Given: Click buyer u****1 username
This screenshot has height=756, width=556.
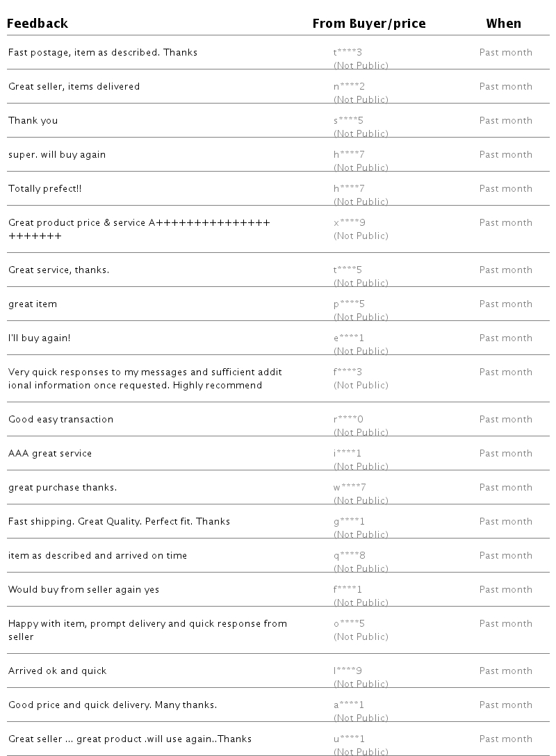Looking at the screenshot, I should pyautogui.click(x=349, y=739).
